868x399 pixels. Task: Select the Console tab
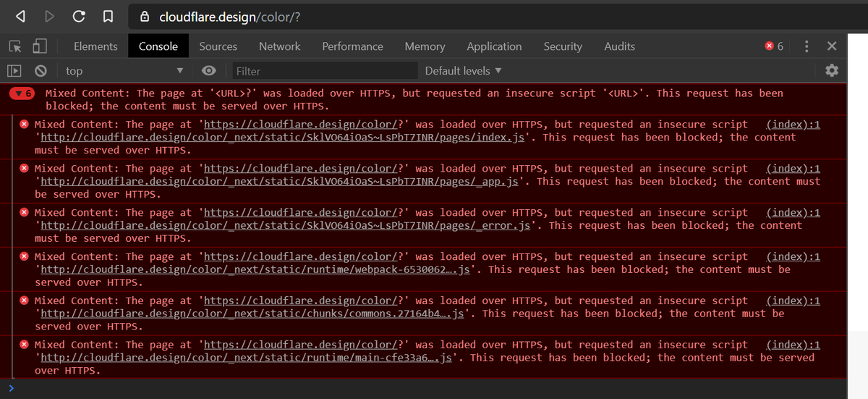tap(158, 46)
